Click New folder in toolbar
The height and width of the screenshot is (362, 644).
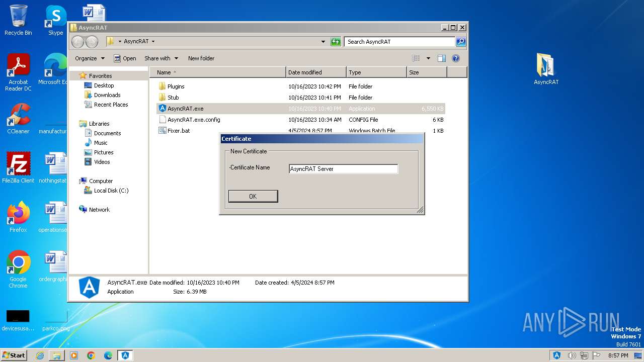(201, 58)
